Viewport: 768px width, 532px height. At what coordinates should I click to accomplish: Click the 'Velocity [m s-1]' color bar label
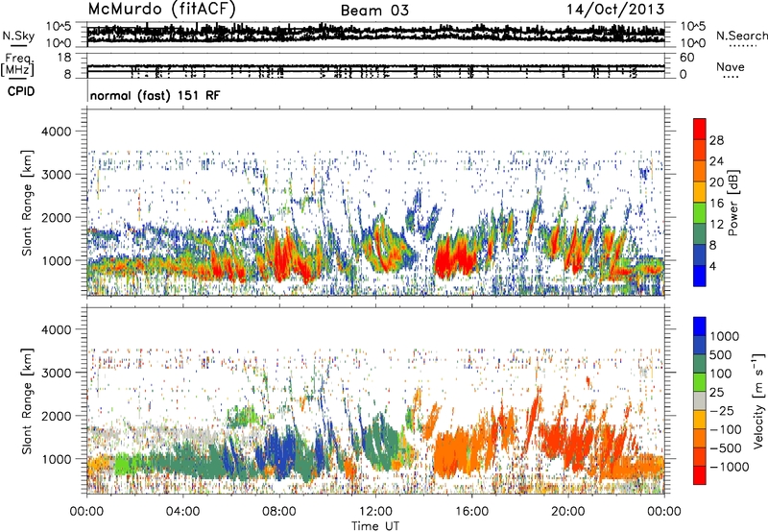pos(758,400)
